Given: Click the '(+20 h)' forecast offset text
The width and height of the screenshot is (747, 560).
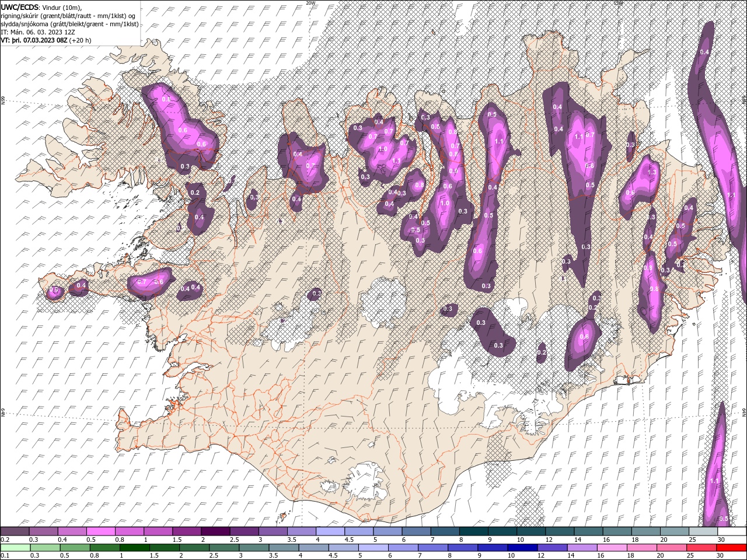Looking at the screenshot, I should [x=80, y=40].
